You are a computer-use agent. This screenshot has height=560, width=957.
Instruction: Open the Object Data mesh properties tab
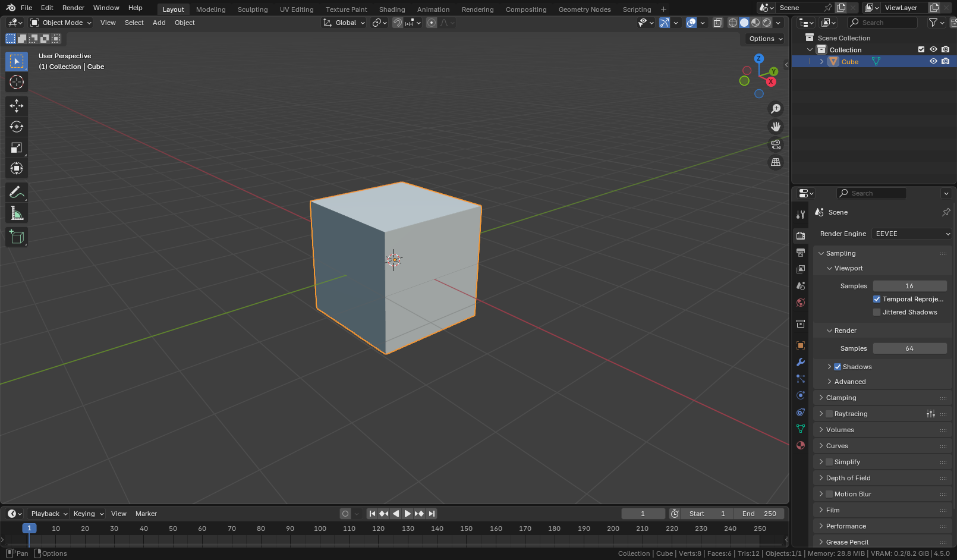801,429
